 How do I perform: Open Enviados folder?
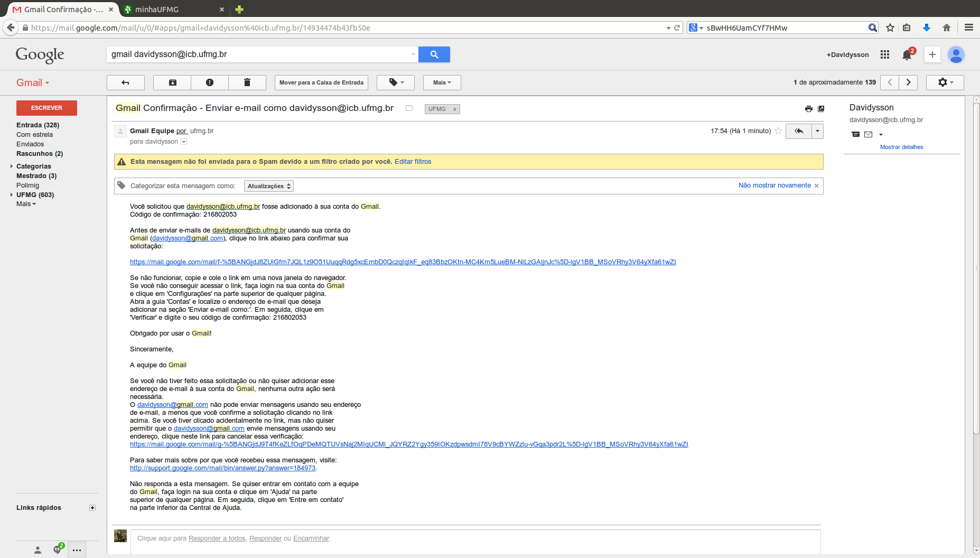click(x=30, y=144)
